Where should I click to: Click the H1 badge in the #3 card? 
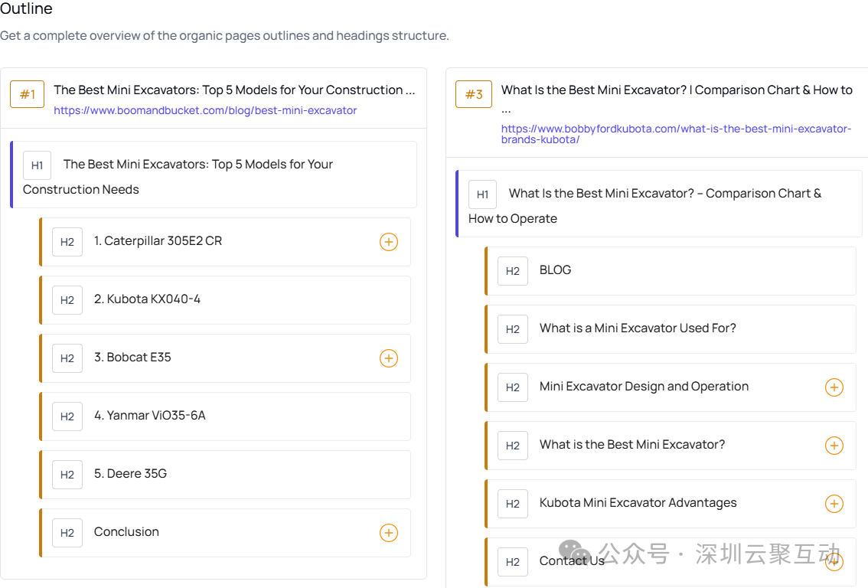(x=482, y=194)
